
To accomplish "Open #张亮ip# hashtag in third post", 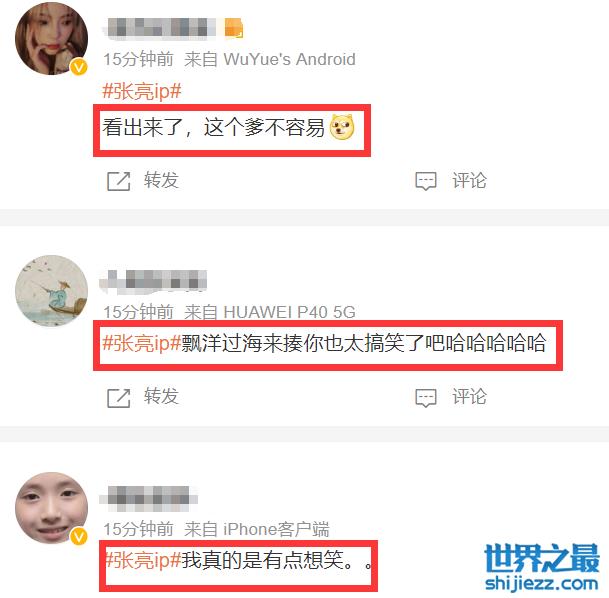I will tap(143, 560).
